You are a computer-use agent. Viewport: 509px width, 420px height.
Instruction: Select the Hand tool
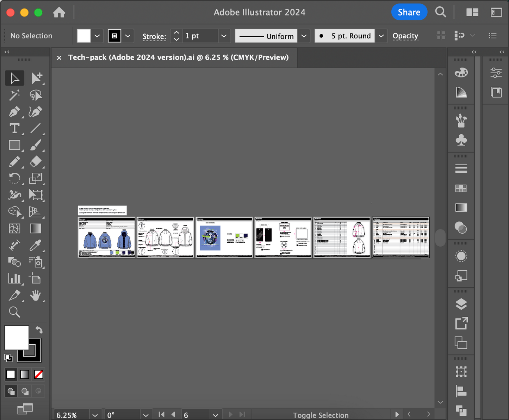click(36, 295)
